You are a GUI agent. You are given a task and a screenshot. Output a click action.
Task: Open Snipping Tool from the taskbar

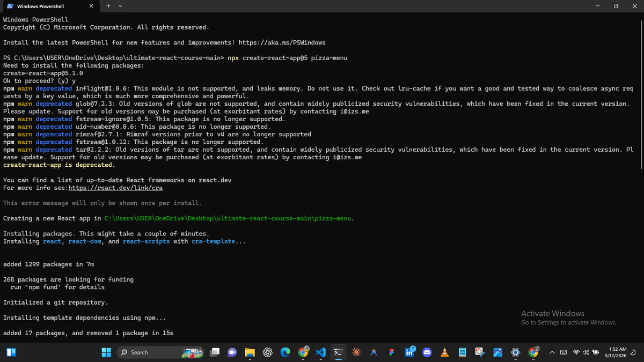480,352
